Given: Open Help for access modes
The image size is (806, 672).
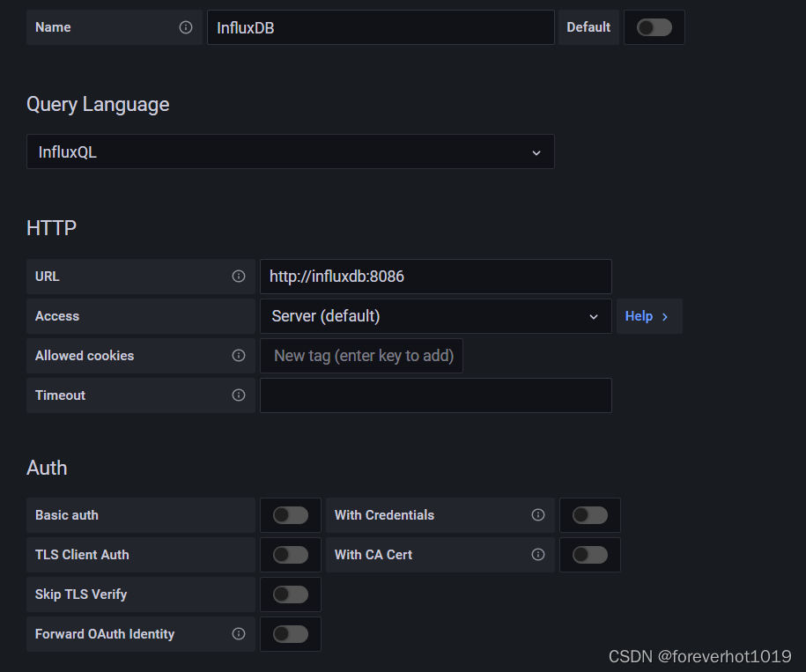Looking at the screenshot, I should click(x=649, y=315).
